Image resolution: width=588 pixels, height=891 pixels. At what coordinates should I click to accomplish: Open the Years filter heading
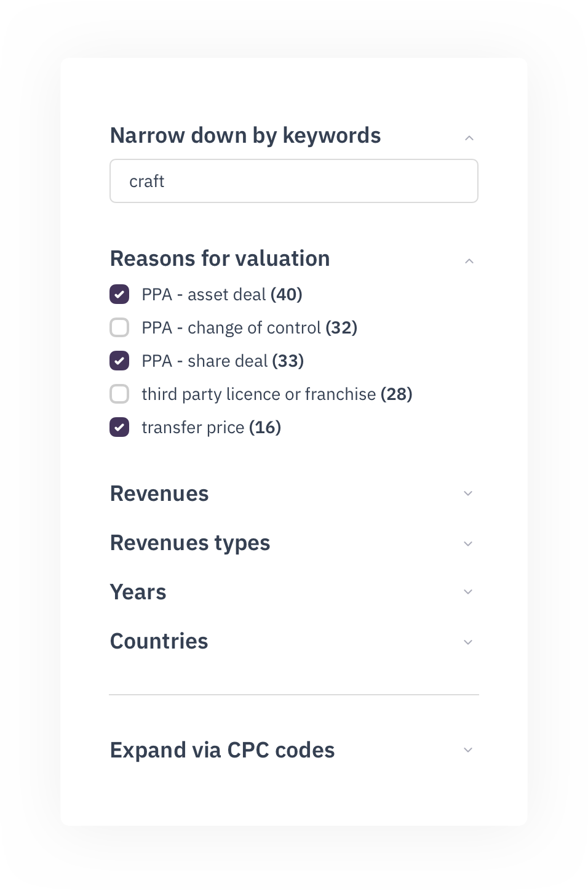tap(138, 592)
